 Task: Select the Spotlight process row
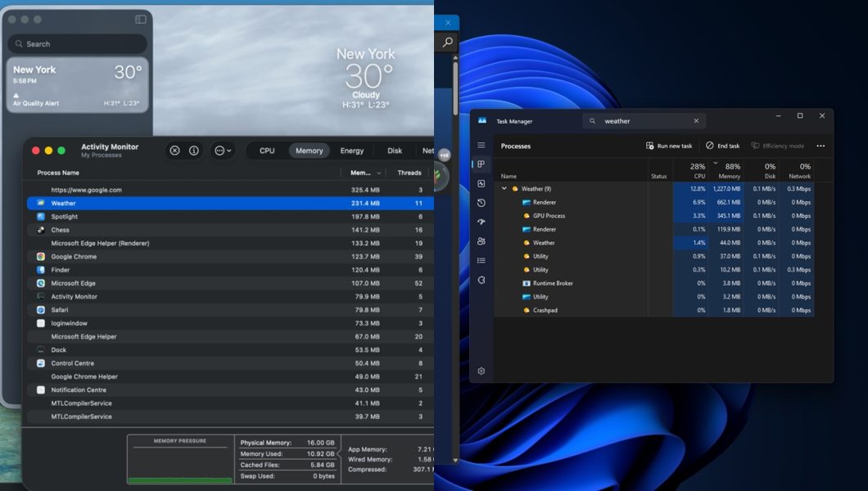pyautogui.click(x=230, y=217)
